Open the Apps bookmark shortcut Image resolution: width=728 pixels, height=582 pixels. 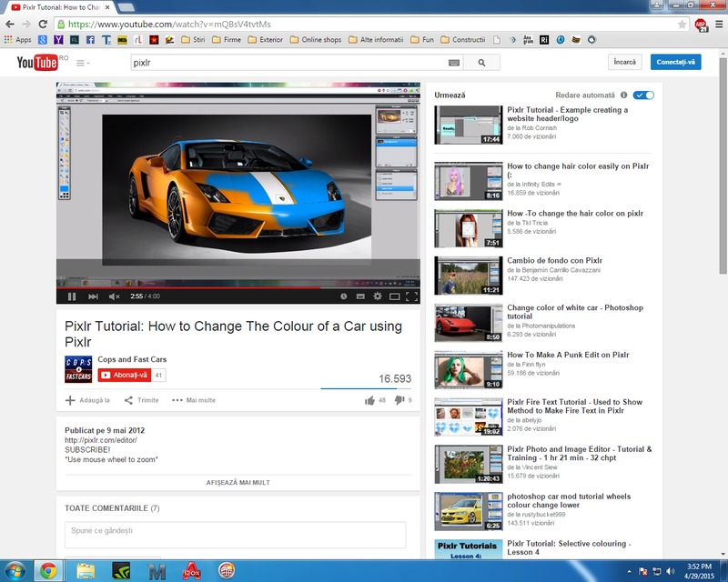coord(17,40)
